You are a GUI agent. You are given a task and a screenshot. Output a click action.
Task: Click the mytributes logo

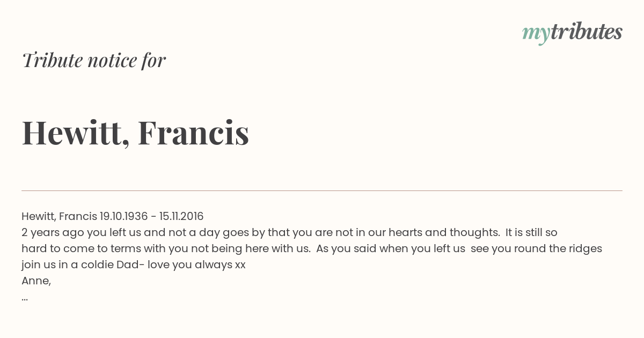point(572,33)
